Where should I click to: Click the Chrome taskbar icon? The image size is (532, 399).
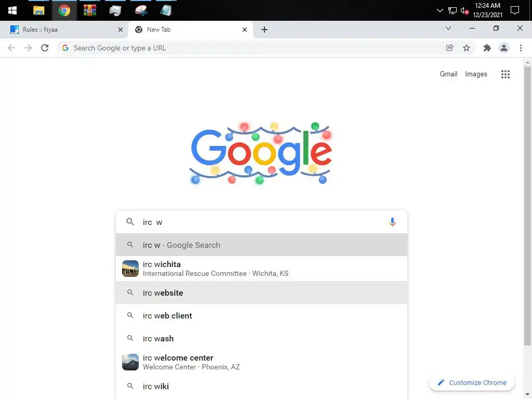tap(64, 10)
